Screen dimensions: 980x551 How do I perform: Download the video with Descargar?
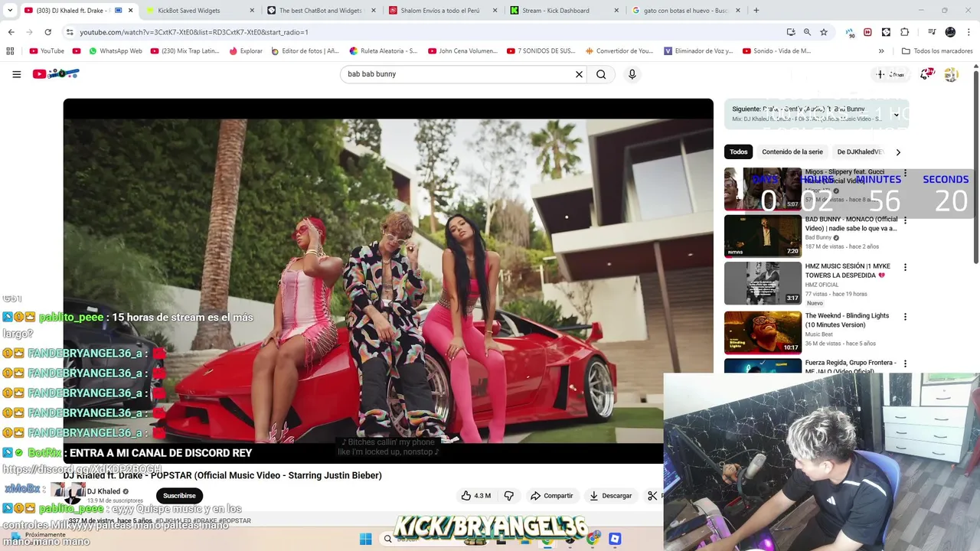[610, 496]
